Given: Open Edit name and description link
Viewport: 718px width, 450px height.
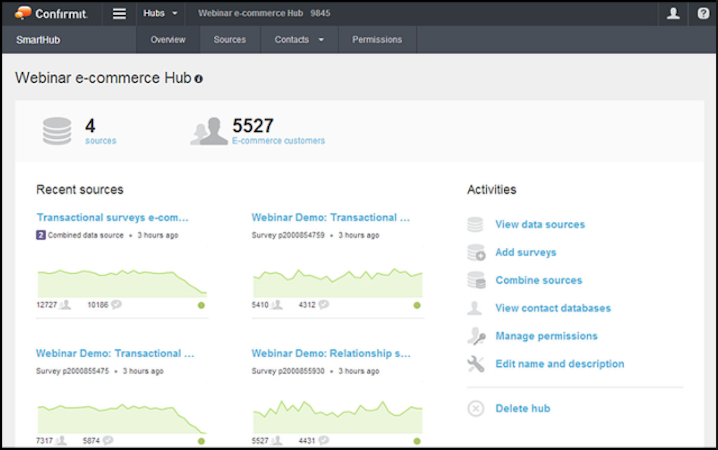Looking at the screenshot, I should coord(560,364).
